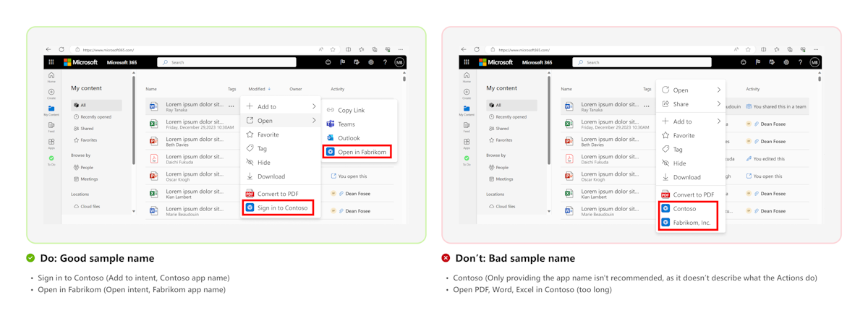This screenshot has height=321, width=868.
Task: Click the My Content icon in the Don't example
Action: (x=467, y=111)
